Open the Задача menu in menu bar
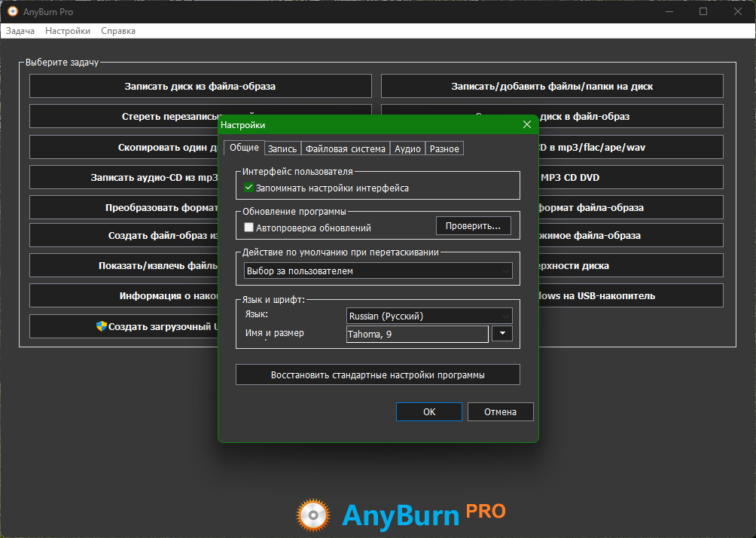The image size is (756, 538). [20, 31]
